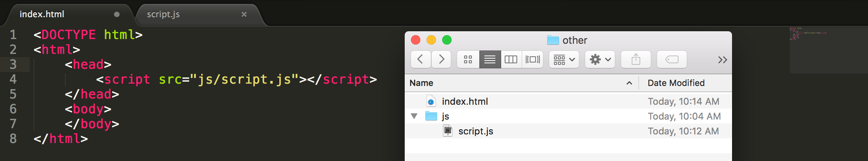
Task: Switch Finder to Cover Flow view
Action: click(x=532, y=59)
